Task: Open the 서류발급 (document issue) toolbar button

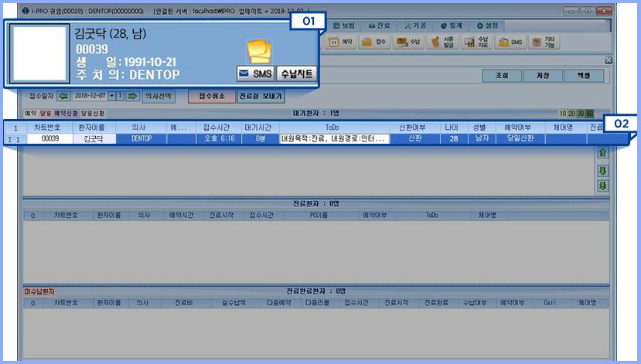Action: tap(442, 42)
